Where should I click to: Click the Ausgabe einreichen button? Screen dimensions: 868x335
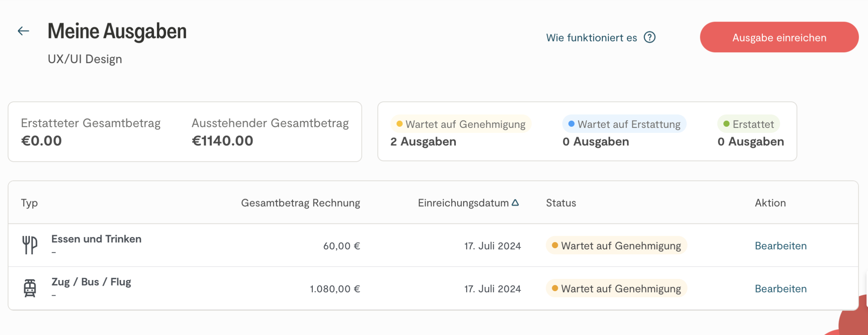click(779, 37)
